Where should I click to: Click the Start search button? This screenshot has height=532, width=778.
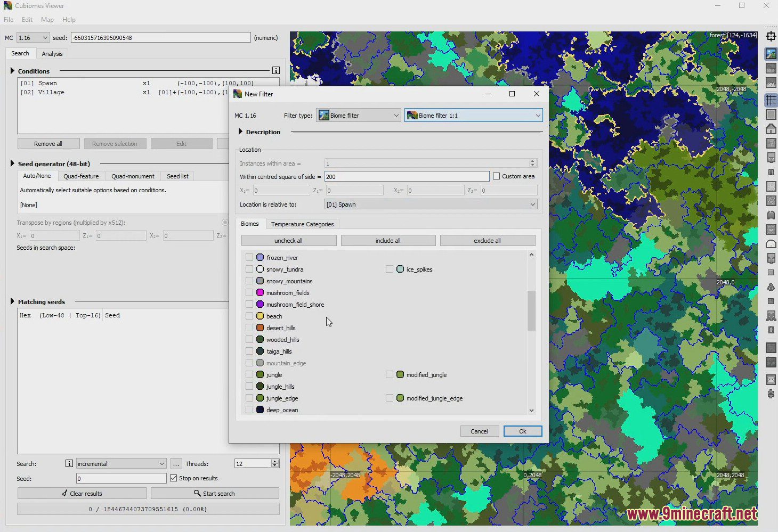215,493
